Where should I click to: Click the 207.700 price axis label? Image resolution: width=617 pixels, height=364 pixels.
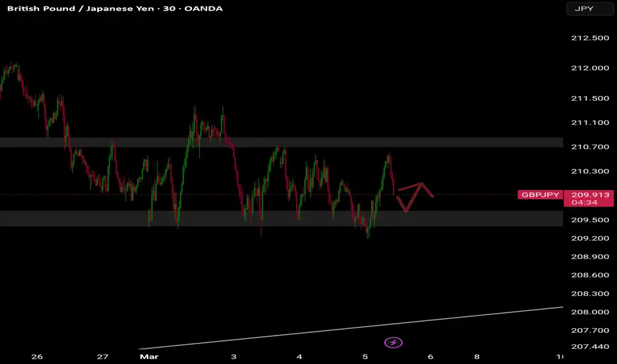point(590,330)
